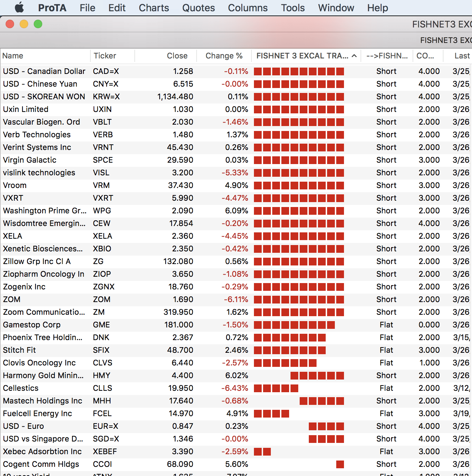
Task: Select the Cellestics row
Action: click(x=236, y=388)
